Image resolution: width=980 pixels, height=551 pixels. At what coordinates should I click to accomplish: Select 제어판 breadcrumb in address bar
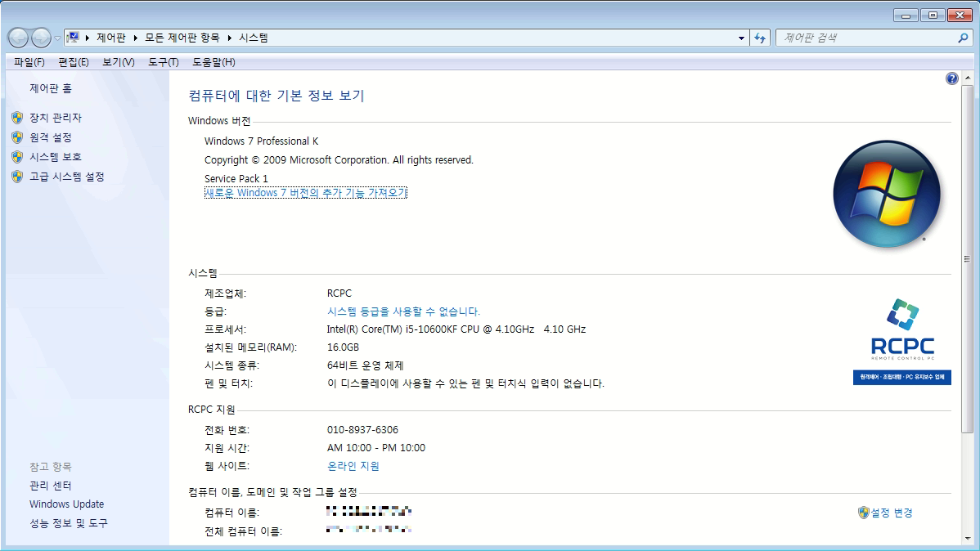pos(111,38)
